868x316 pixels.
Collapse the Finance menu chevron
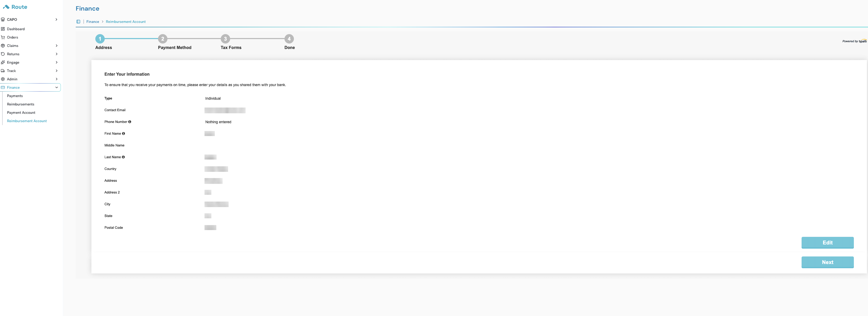click(x=56, y=88)
